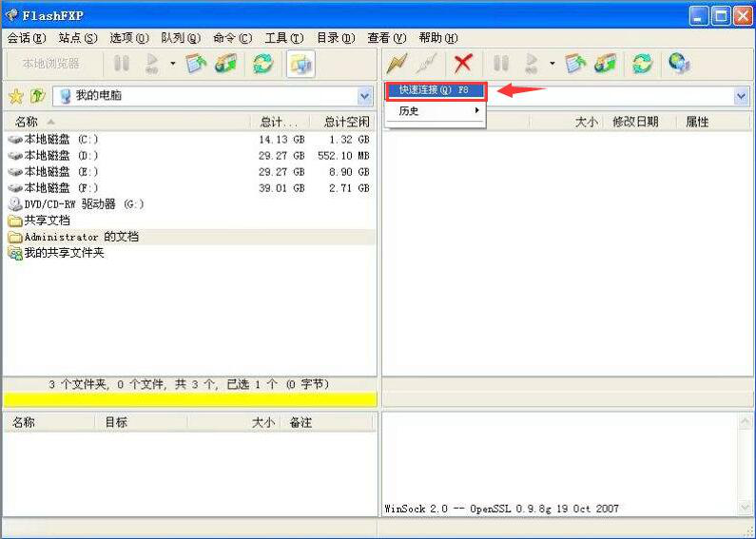
Task: Click the WinSock 2.0 OpenSSL log line
Action: point(501,509)
